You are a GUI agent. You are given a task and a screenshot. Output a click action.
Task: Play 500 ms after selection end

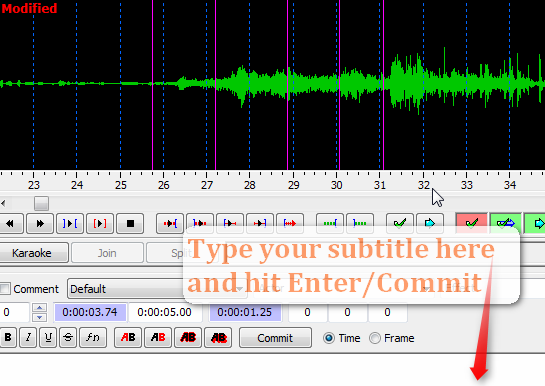200,223
